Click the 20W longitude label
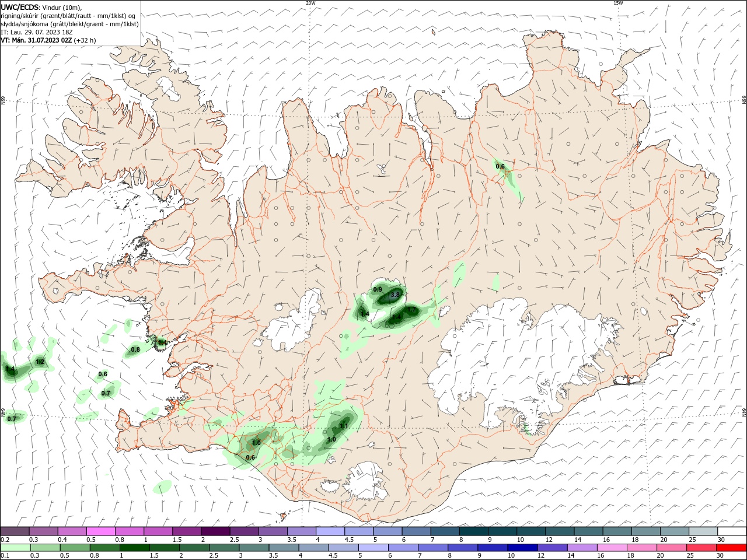 point(310,3)
